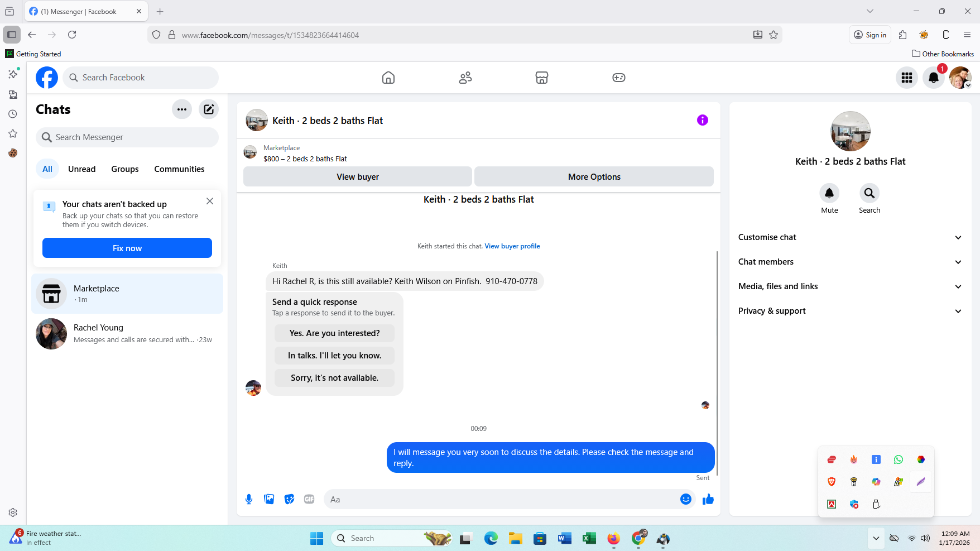Attach a file with the photo icon
Viewport: 980px width, 551px height.
[269, 499]
